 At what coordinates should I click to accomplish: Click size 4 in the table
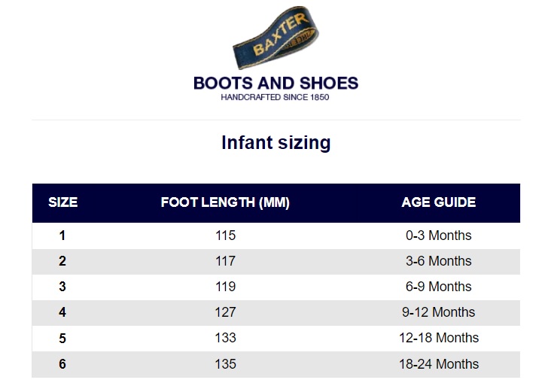[x=62, y=312]
